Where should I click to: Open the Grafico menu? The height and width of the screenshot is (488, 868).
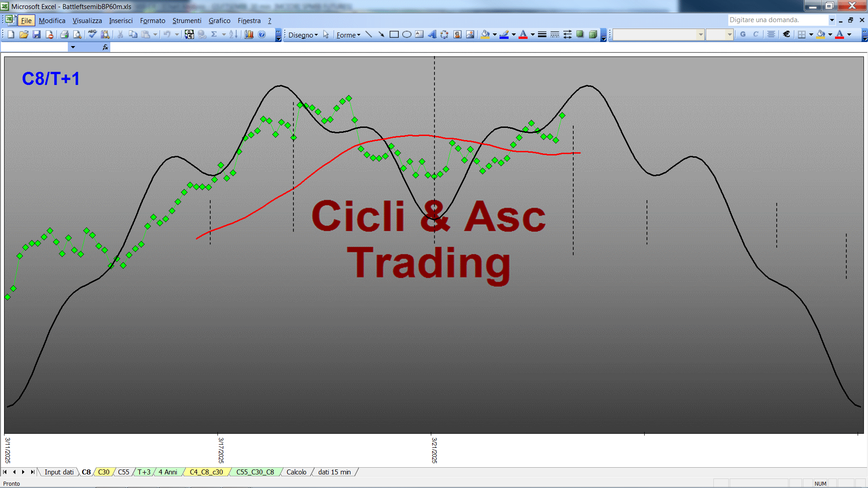(219, 20)
